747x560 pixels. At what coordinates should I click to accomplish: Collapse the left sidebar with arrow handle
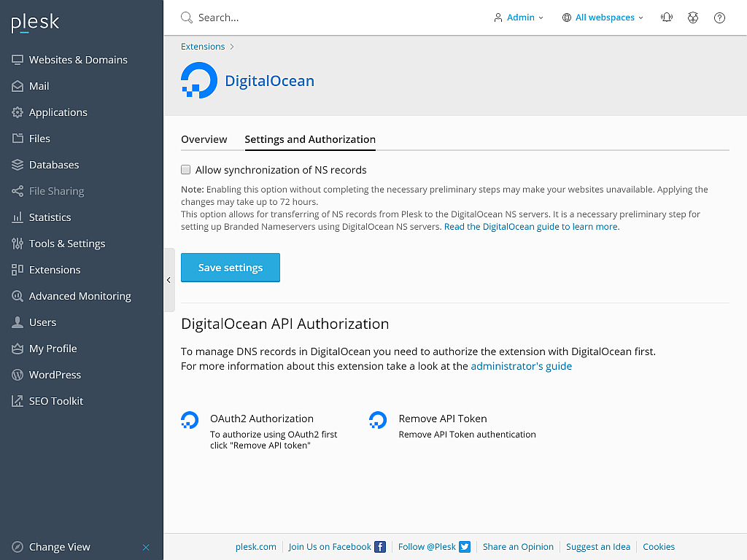[169, 280]
